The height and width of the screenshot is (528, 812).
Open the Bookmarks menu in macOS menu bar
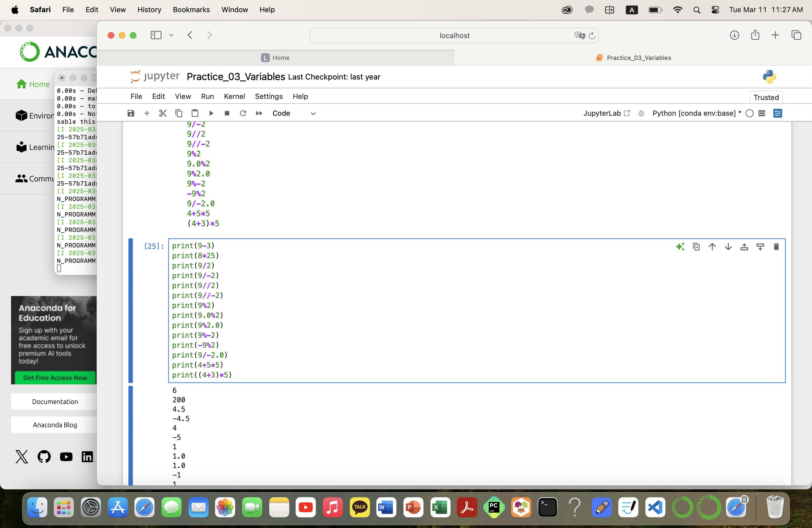tap(191, 10)
